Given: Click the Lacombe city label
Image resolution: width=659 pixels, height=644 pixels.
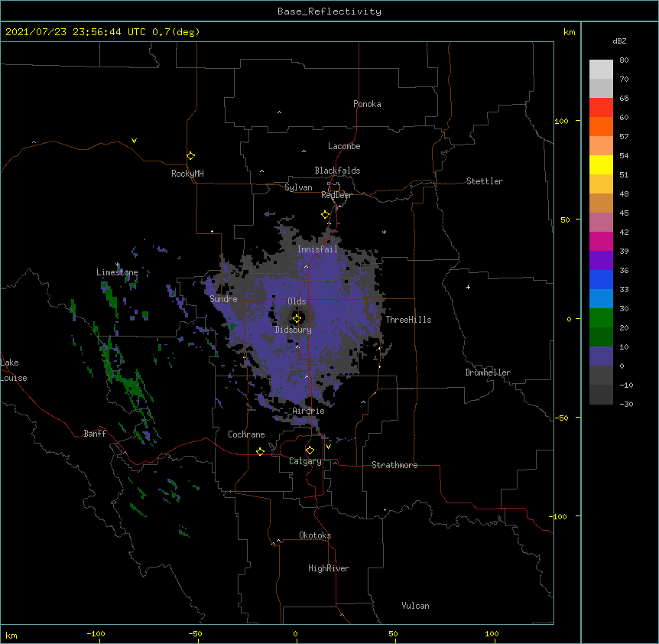Looking at the screenshot, I should click(344, 146).
